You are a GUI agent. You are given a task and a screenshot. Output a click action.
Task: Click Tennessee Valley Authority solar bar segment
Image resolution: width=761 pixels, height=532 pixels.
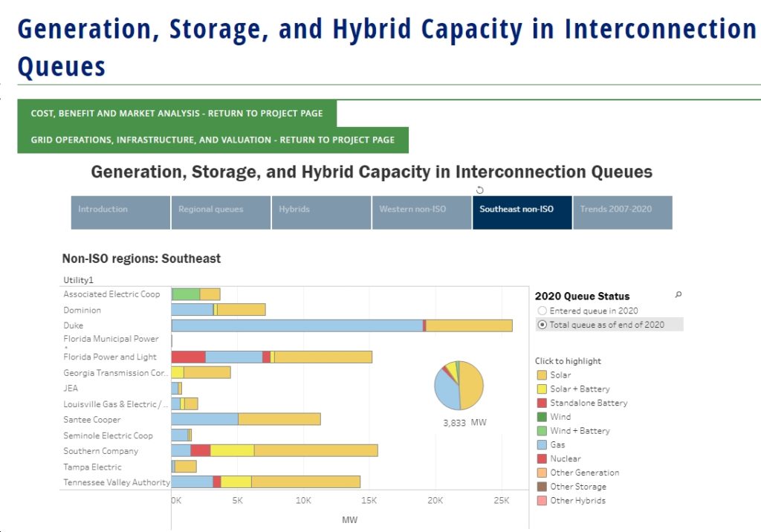[x=305, y=482]
